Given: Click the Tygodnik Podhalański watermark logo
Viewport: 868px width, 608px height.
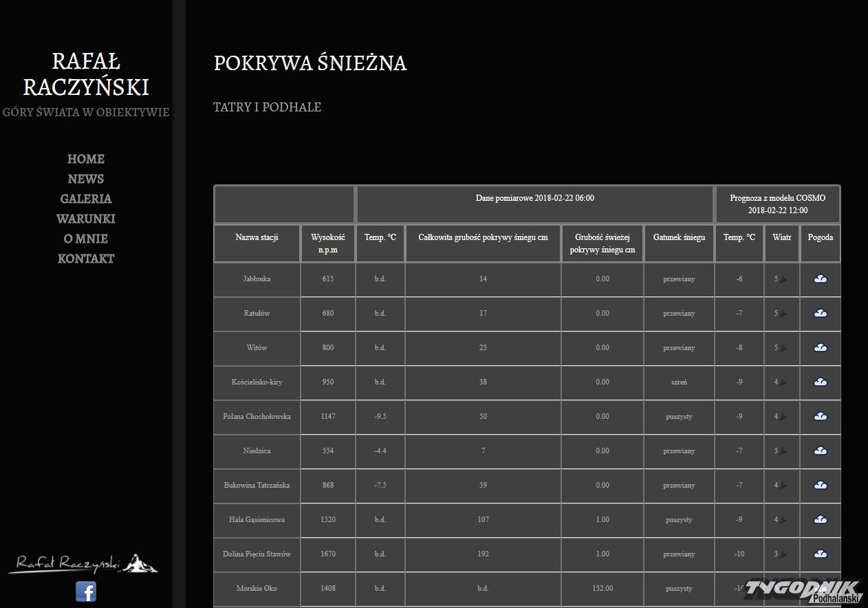Looking at the screenshot, I should tap(803, 591).
